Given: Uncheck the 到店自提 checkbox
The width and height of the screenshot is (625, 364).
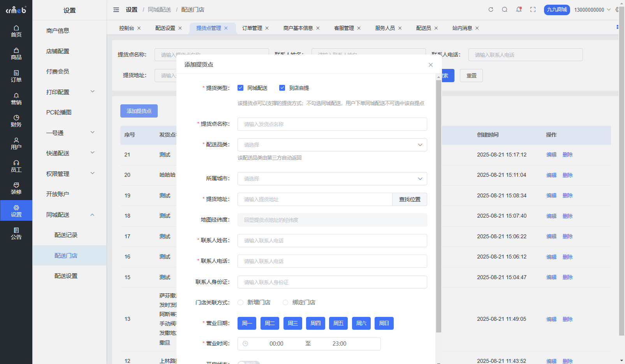Looking at the screenshot, I should (282, 88).
